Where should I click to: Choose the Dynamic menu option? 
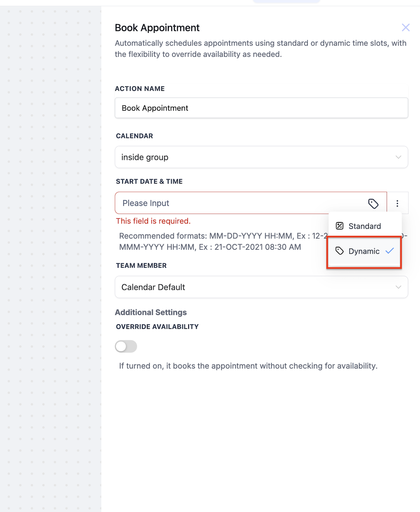(x=364, y=251)
